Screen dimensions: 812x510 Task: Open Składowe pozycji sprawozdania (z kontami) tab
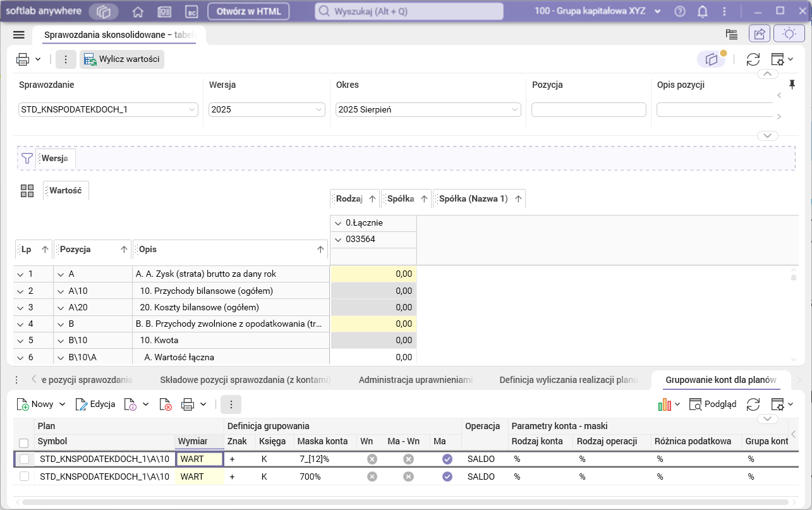click(x=245, y=380)
